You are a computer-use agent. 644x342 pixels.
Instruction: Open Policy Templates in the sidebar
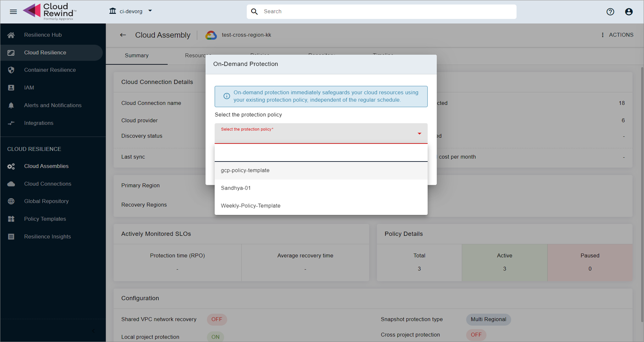(45, 219)
